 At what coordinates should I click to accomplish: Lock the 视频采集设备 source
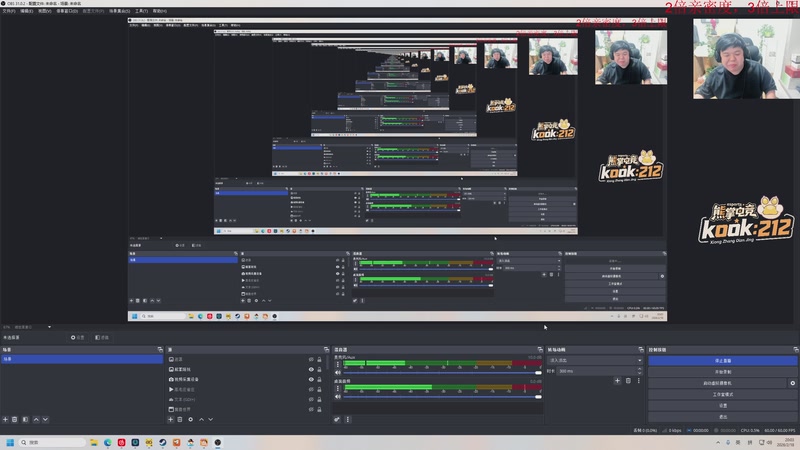coord(319,379)
